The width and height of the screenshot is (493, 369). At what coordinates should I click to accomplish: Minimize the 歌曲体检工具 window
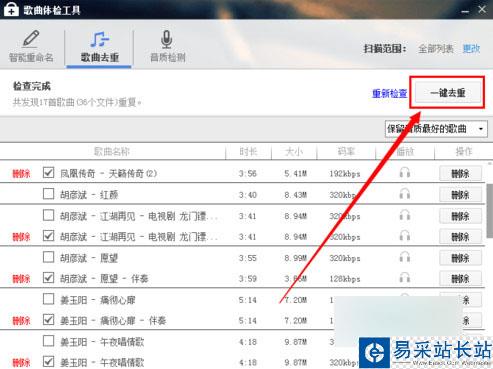pos(465,11)
